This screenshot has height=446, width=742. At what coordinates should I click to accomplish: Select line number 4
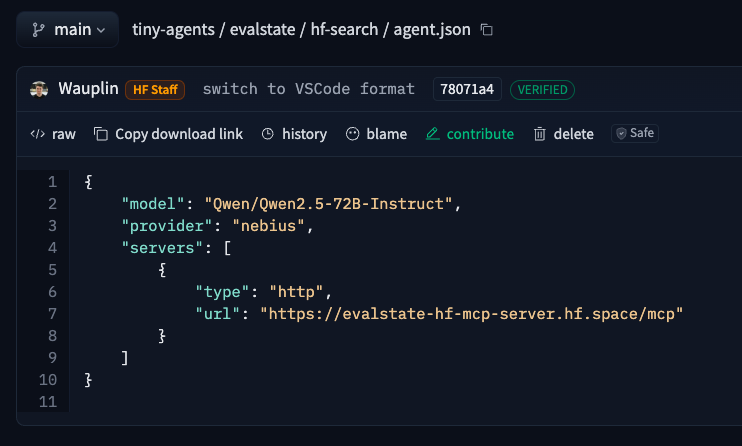[x=53, y=248]
